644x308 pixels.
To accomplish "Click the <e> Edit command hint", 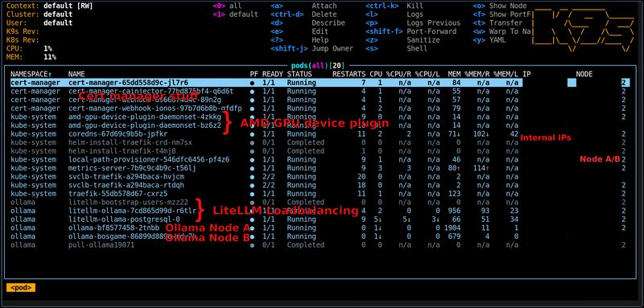I will (x=299, y=31).
